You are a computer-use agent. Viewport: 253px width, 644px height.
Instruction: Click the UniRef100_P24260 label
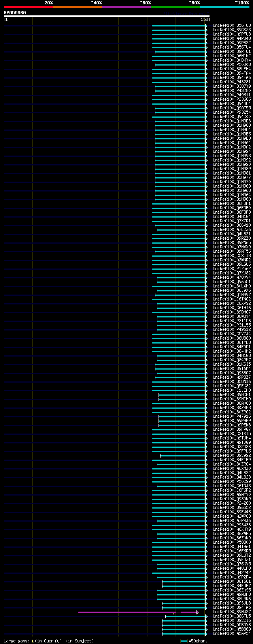point(232,503)
